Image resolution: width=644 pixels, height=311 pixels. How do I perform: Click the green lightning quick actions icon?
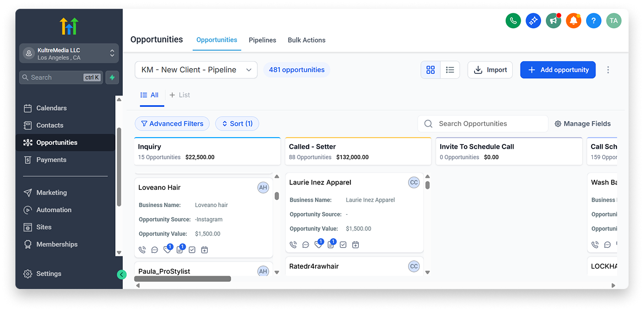[112, 78]
